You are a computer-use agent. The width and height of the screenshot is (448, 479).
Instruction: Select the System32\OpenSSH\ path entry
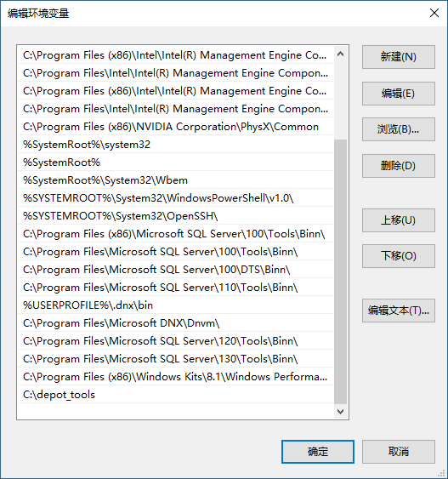(175, 215)
